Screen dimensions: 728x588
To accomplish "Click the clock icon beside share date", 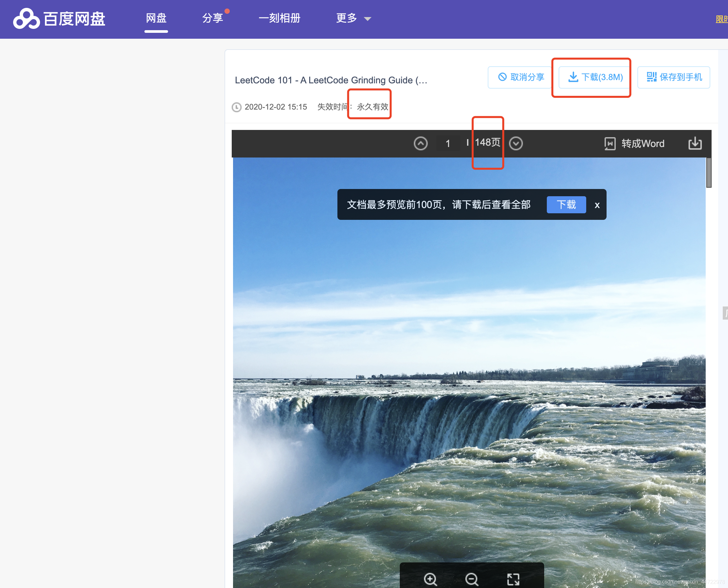I will 236,107.
